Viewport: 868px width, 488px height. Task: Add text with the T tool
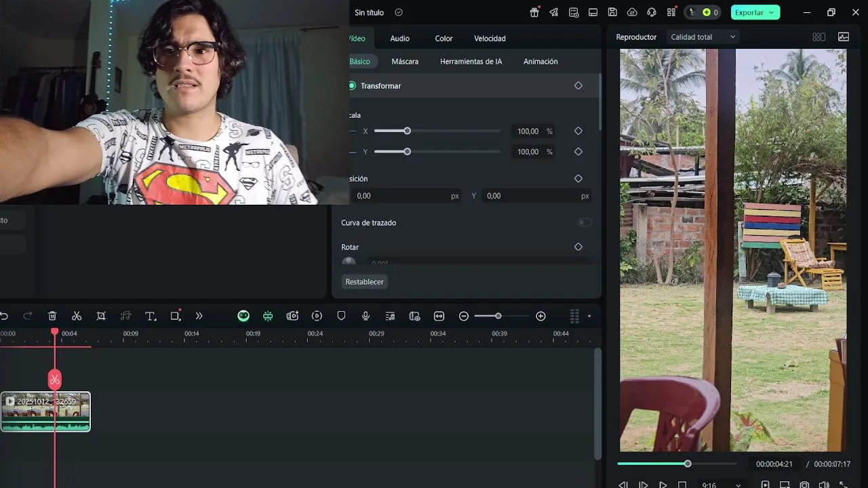(x=151, y=316)
